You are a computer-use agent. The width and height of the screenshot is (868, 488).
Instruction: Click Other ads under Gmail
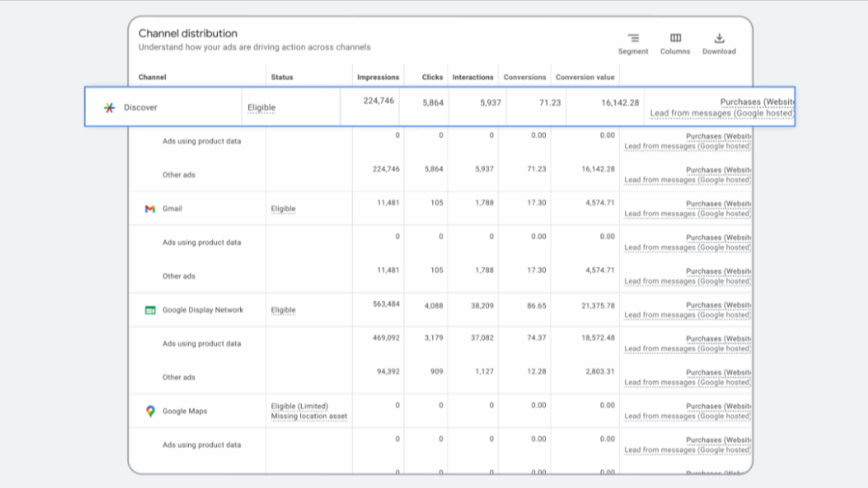tap(179, 276)
